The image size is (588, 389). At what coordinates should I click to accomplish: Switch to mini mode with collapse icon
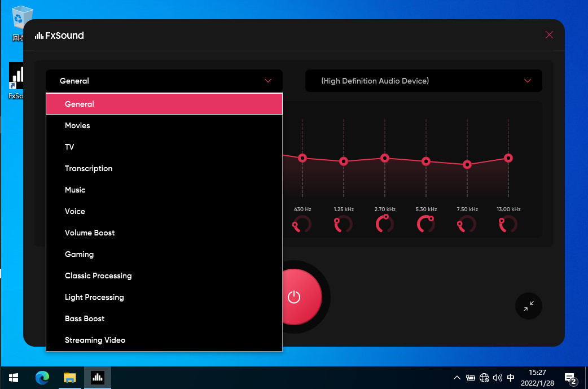click(529, 306)
